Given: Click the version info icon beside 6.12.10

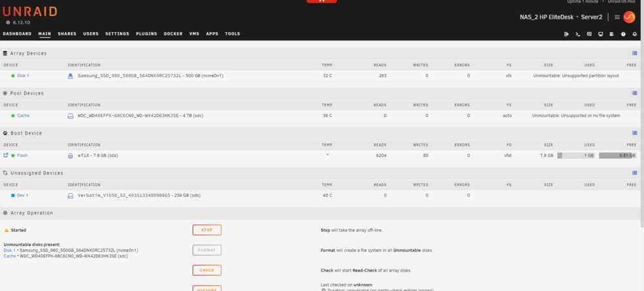Looking at the screenshot, I should 8,23.
